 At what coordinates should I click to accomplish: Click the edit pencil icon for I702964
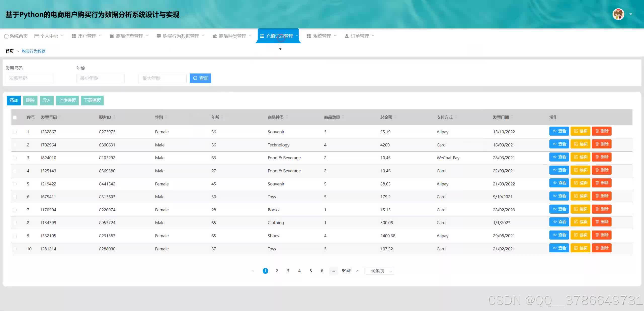click(576, 144)
